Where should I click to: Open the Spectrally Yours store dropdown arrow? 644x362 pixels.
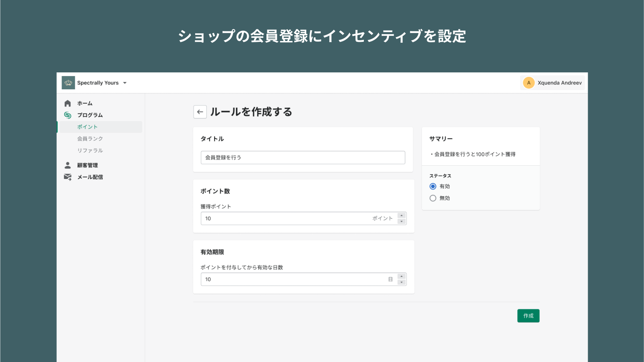point(125,83)
